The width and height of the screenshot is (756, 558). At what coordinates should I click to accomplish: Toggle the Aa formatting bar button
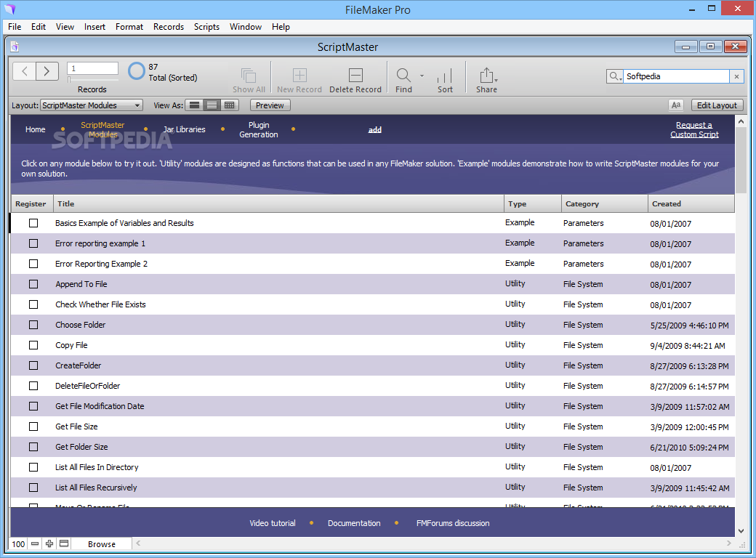click(x=676, y=105)
